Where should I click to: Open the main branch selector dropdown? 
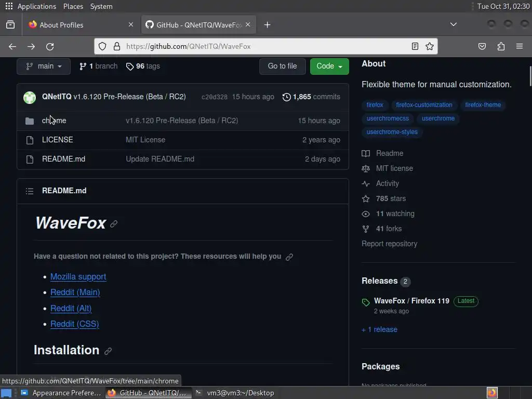(x=44, y=66)
